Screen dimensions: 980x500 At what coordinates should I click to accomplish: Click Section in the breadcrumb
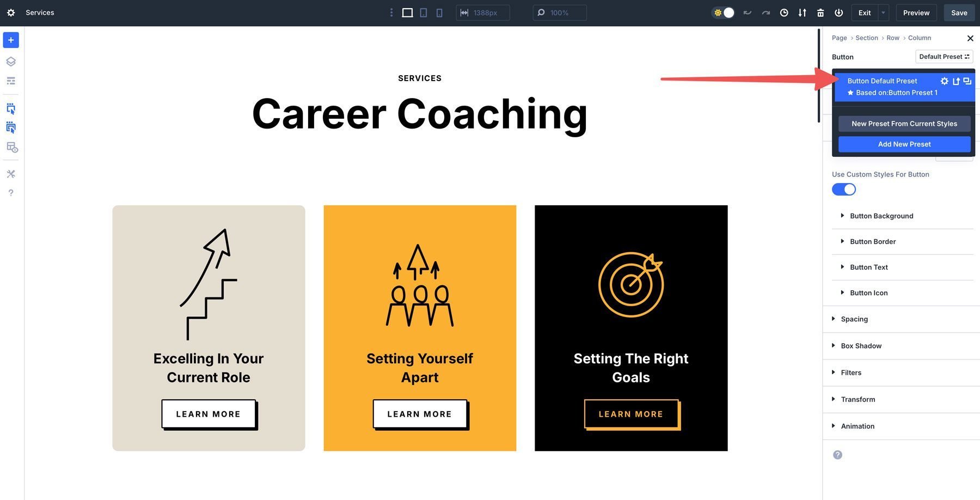[867, 38]
